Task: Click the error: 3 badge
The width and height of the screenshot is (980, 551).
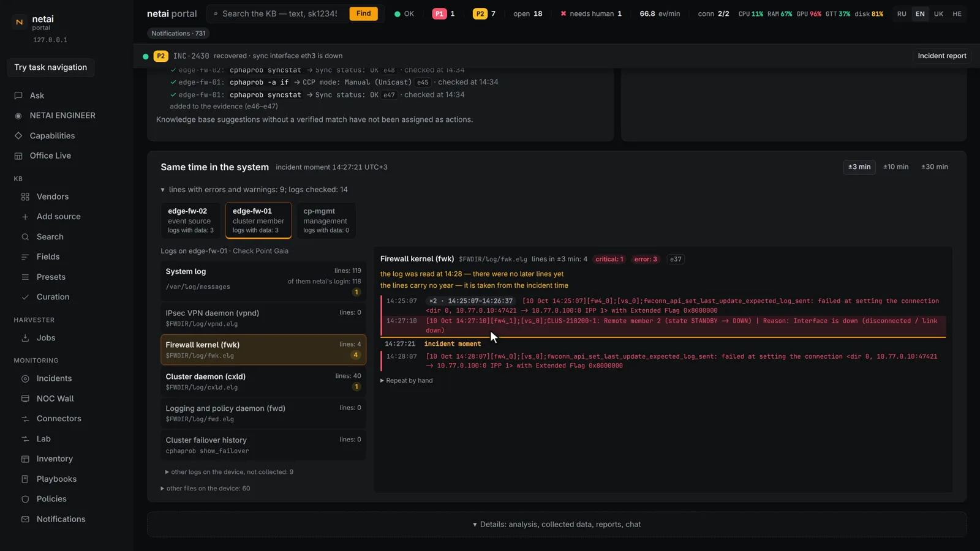Action: pyautogui.click(x=646, y=260)
